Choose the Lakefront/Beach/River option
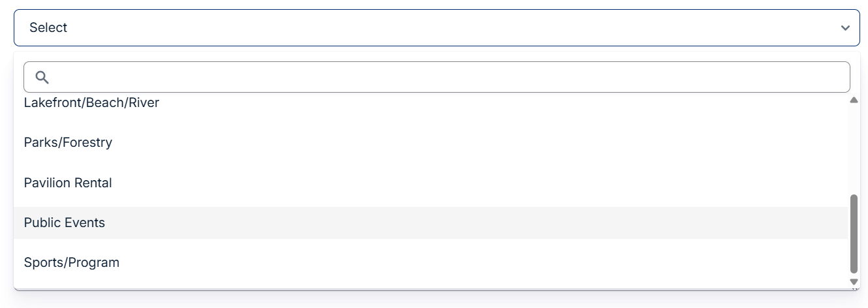This screenshot has height=308, width=868. coord(91,103)
